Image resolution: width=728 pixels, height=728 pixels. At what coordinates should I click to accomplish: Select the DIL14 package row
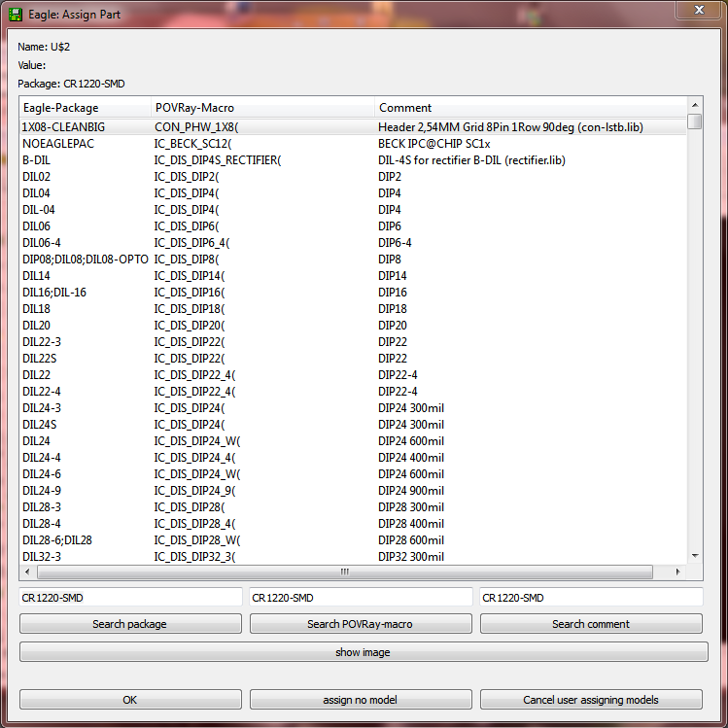pyautogui.click(x=353, y=276)
